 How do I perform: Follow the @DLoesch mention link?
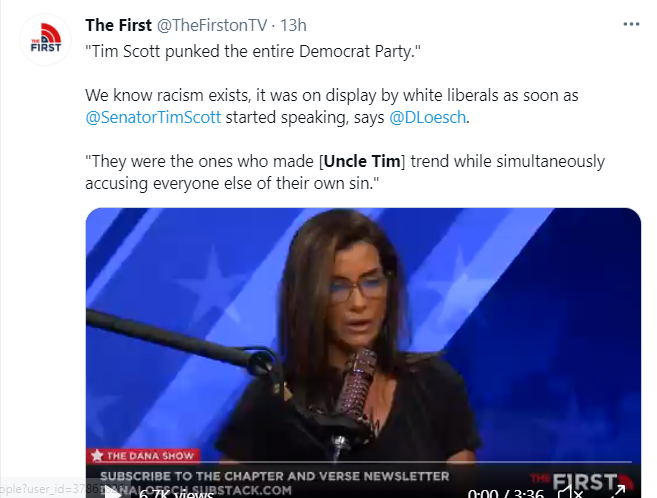(427, 117)
